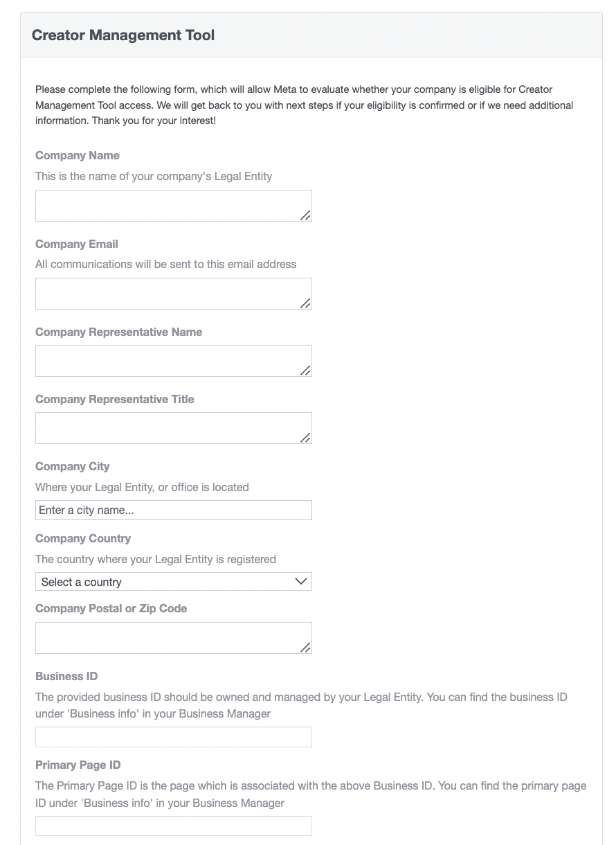Screen dimensions: 616x845
Task: Click the Company Postal or Zip Code field
Action: click(x=173, y=638)
